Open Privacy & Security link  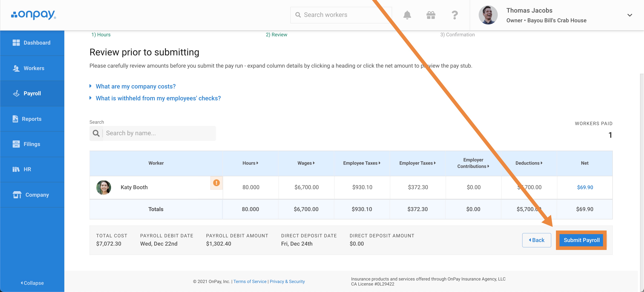(287, 282)
